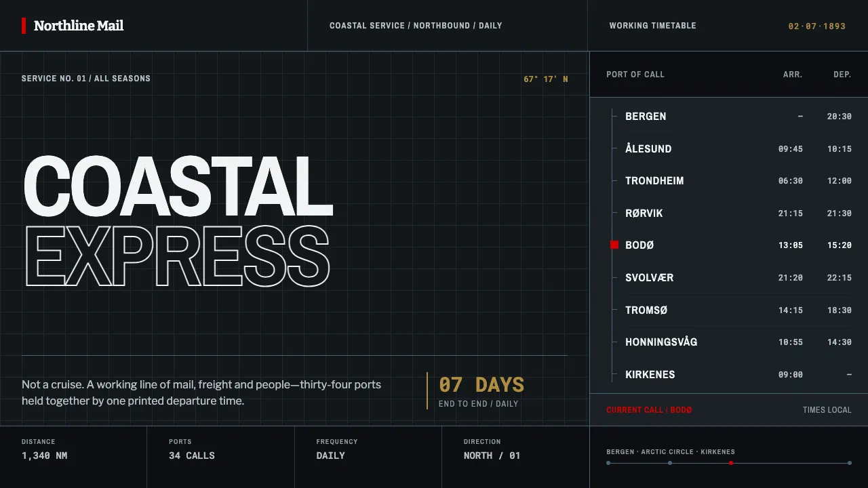Click the end dot of the route progress line

[849, 463]
